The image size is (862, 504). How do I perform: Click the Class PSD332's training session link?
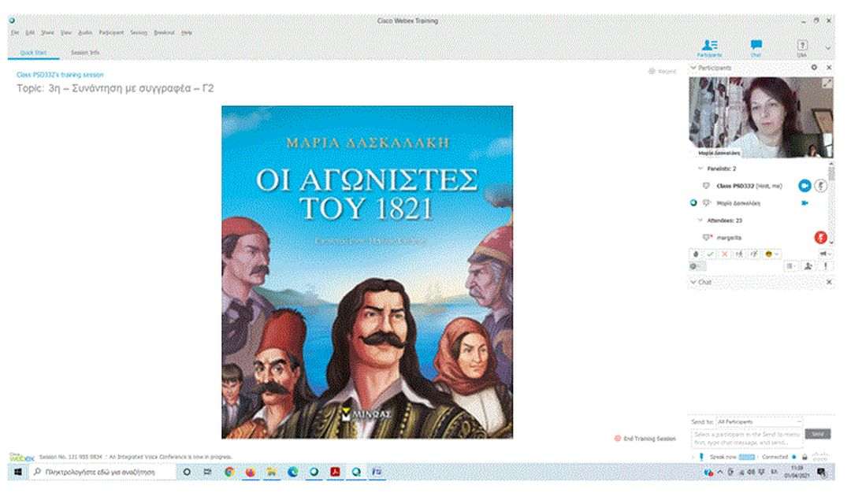click(60, 75)
